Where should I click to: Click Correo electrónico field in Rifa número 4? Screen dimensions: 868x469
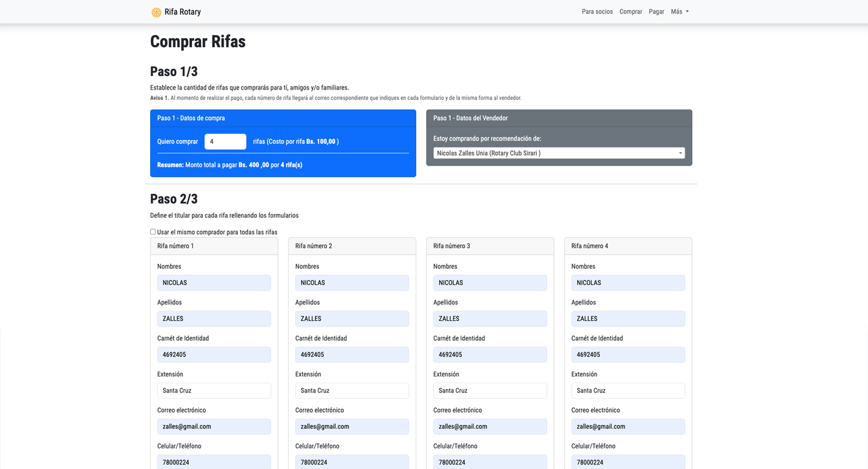628,426
